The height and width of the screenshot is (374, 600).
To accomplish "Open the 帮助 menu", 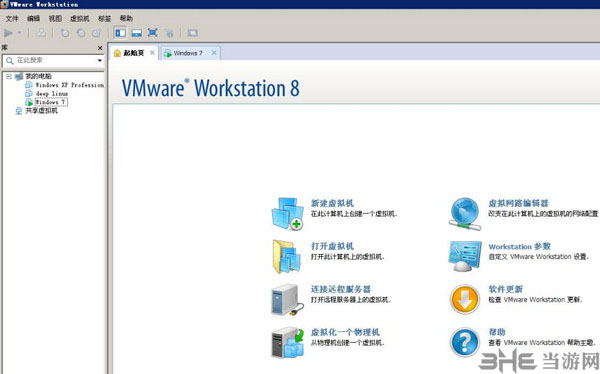I will click(126, 18).
